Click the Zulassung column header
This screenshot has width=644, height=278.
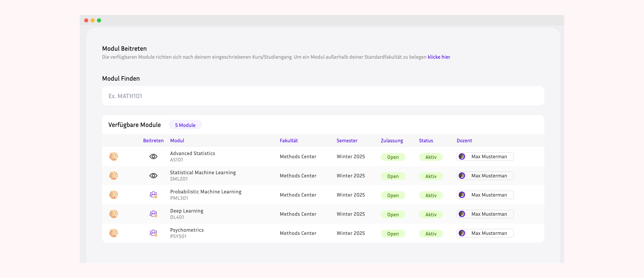coord(392,140)
